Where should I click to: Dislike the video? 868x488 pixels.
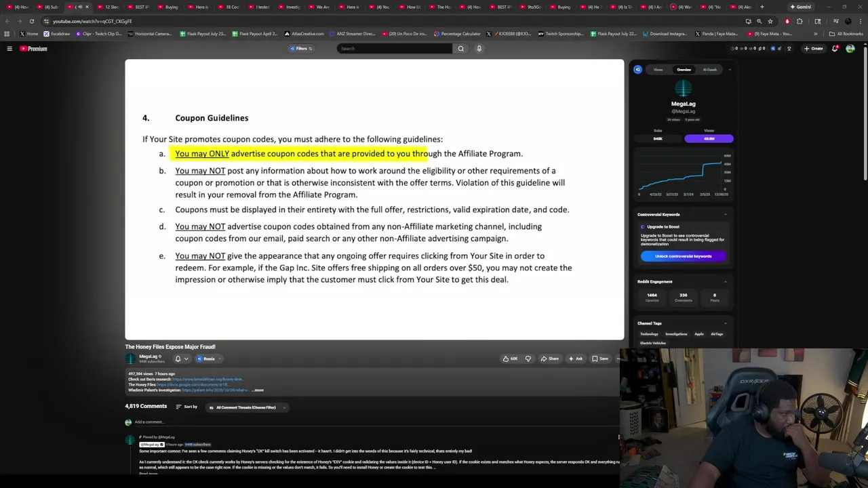click(528, 359)
